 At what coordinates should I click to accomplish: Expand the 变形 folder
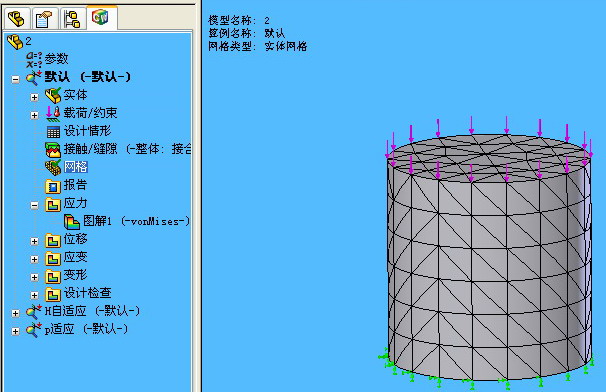coord(34,277)
